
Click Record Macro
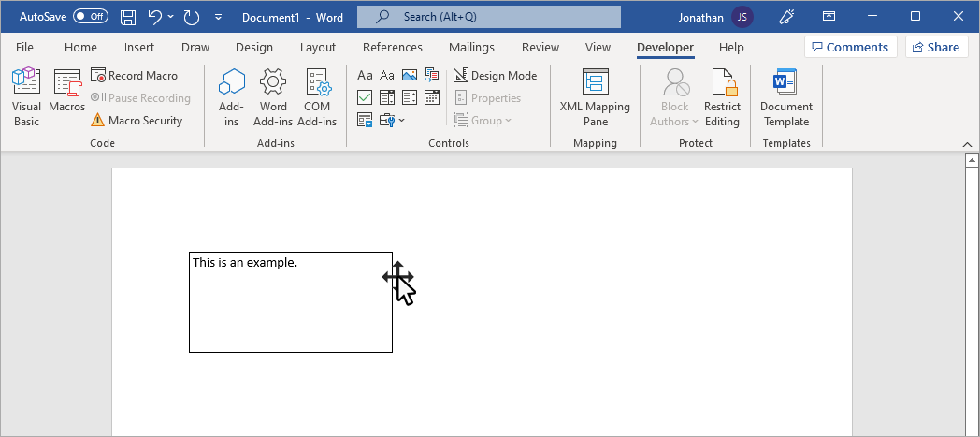pyautogui.click(x=135, y=76)
